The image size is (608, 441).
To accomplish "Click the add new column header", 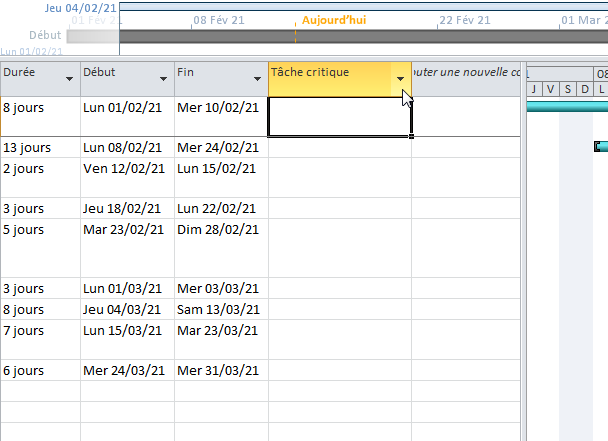I will pyautogui.click(x=466, y=73).
